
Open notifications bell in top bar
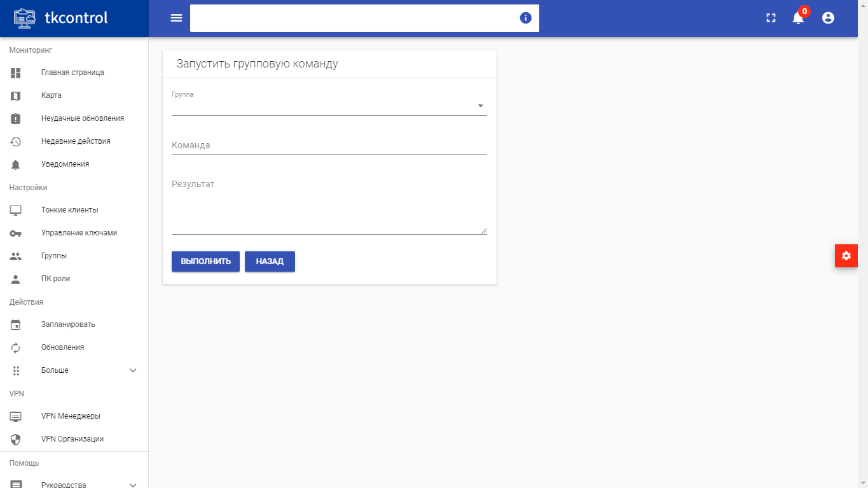[x=798, y=18]
